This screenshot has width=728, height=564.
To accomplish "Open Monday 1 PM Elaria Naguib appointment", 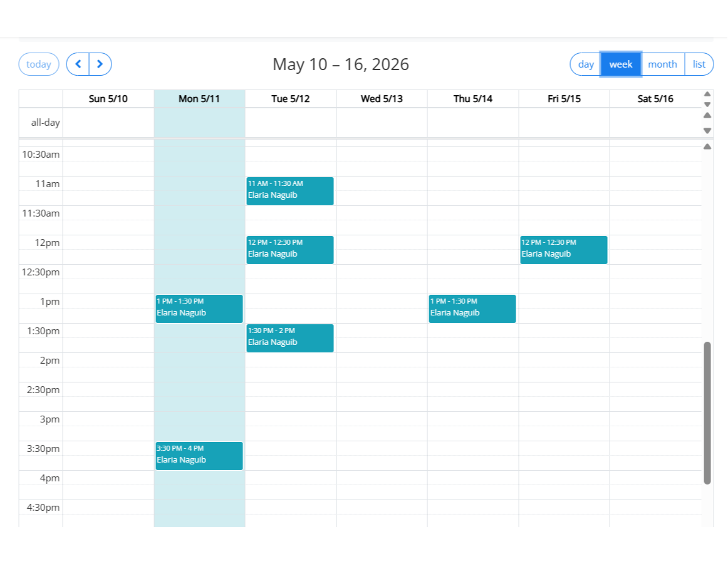I will [199, 309].
